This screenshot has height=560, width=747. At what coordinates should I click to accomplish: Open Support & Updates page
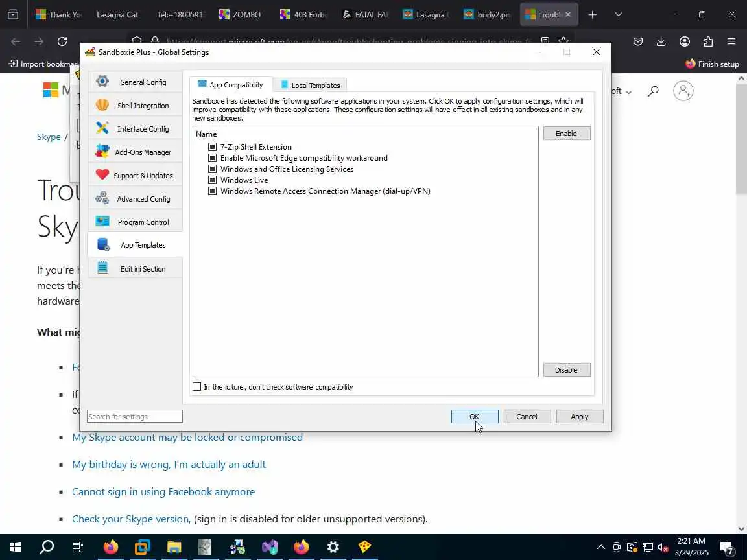(x=136, y=175)
